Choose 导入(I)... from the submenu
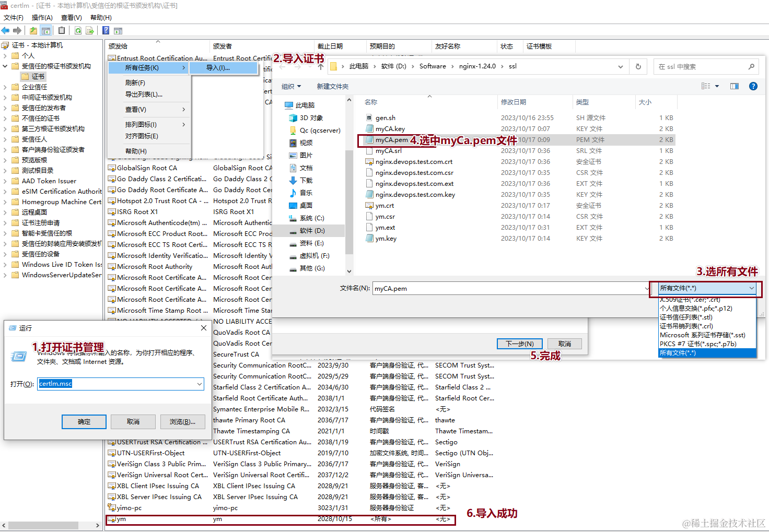The width and height of the screenshot is (769, 532). pos(218,68)
